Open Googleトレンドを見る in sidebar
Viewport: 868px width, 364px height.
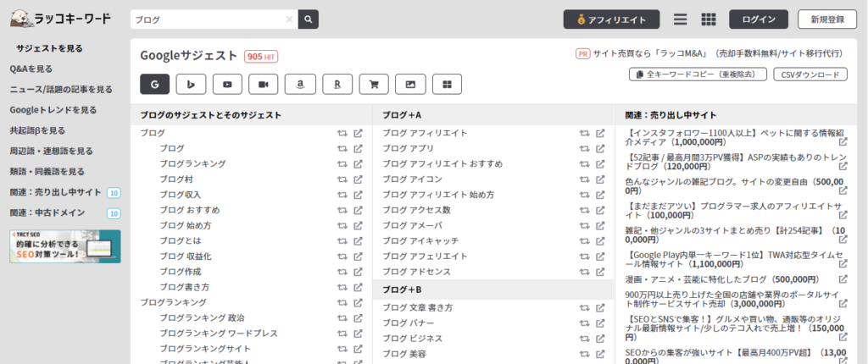coord(53,110)
